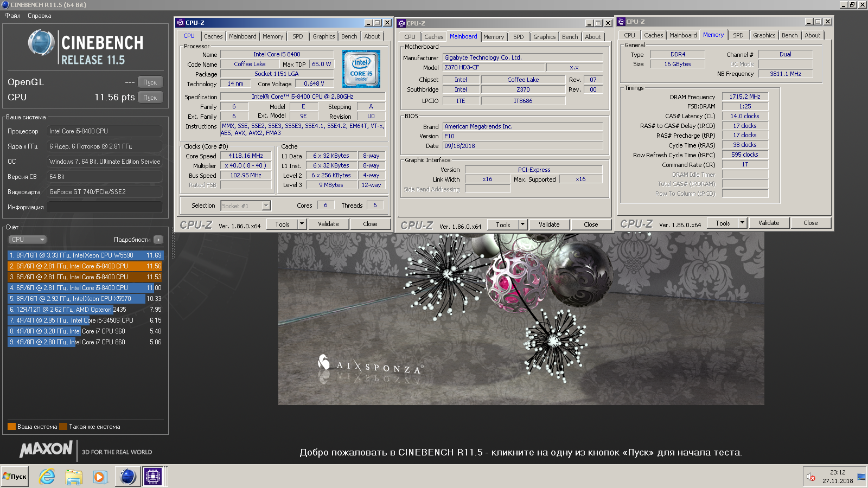Screen dimensions: 868x488
Task: Click the Level 3 9 MBytes value
Action: point(331,185)
